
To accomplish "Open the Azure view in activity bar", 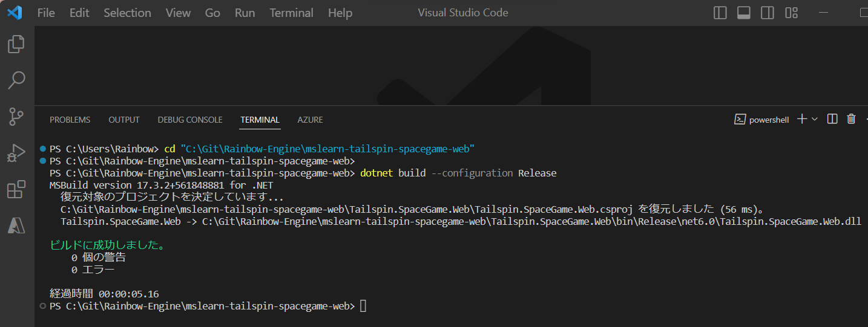I will tap(16, 225).
